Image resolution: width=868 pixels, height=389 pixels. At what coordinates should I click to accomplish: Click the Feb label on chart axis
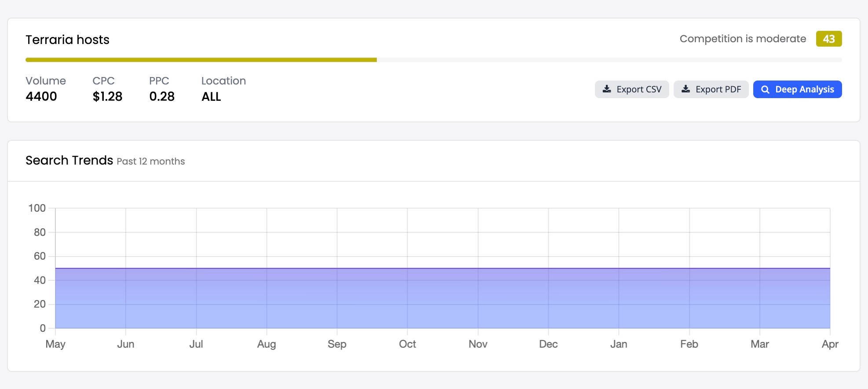[x=689, y=344]
